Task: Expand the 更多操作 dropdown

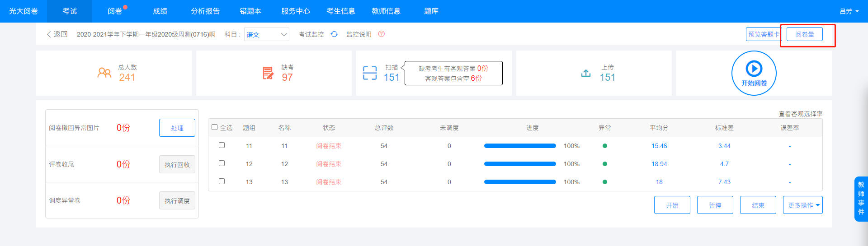Action: pyautogui.click(x=803, y=205)
